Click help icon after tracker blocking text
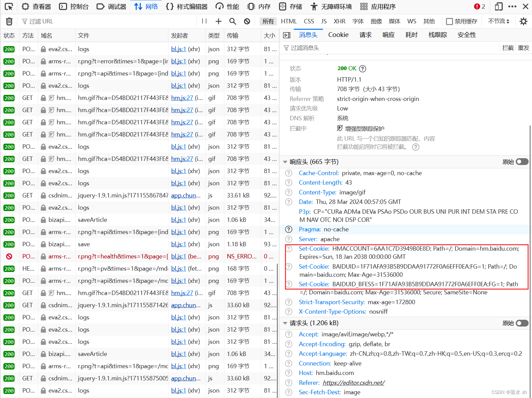 click(416, 147)
